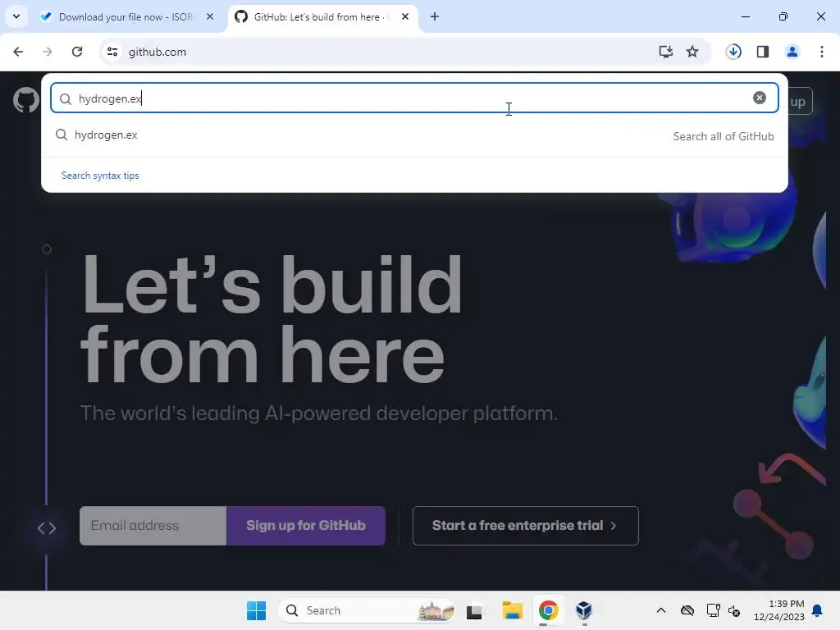Open Chrome profile avatar

[x=792, y=52]
